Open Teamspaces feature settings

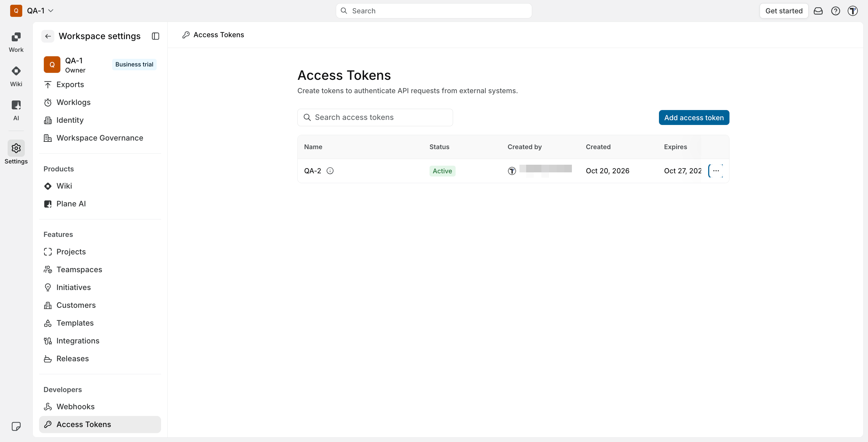point(100,269)
